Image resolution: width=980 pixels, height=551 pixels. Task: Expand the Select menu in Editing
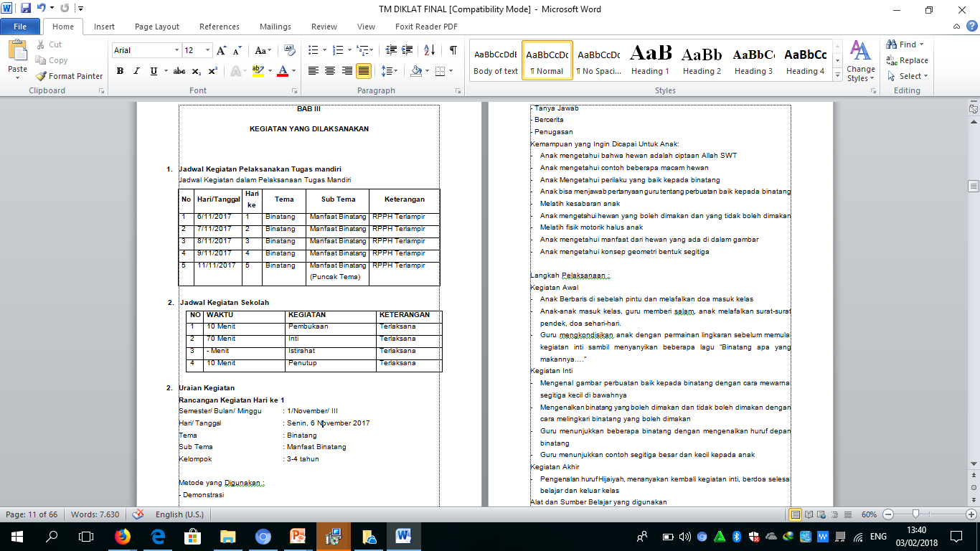[908, 76]
